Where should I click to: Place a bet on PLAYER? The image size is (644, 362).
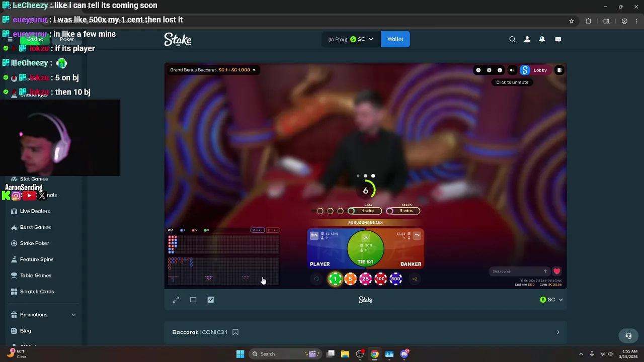[x=326, y=249]
